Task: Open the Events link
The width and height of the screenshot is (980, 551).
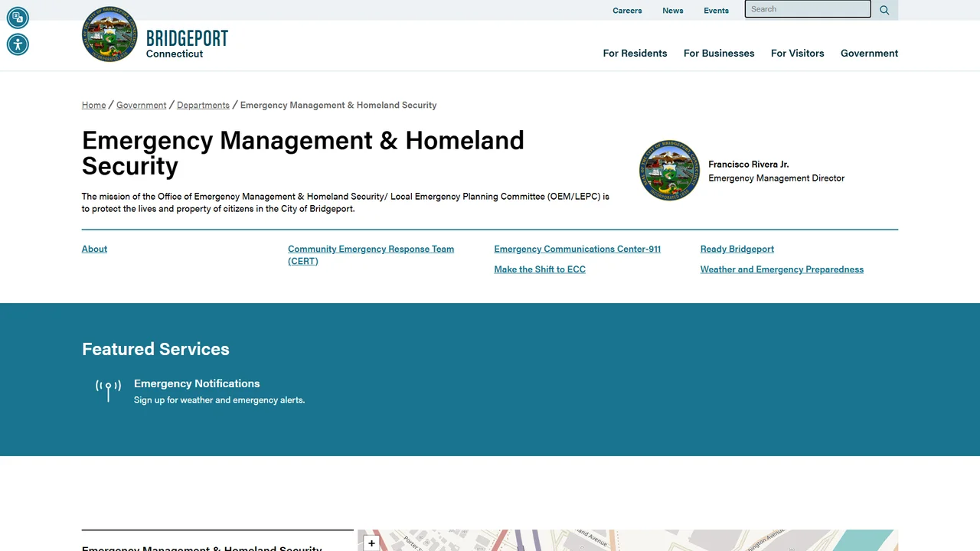Action: [x=717, y=11]
